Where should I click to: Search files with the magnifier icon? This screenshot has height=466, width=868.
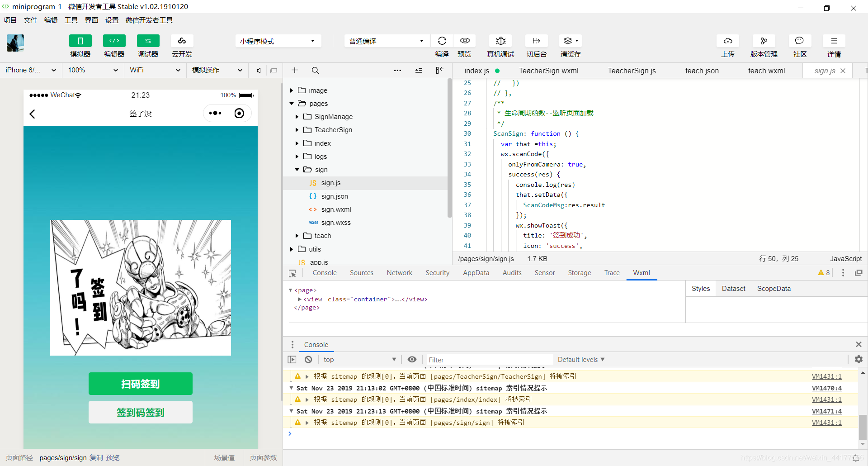[316, 70]
